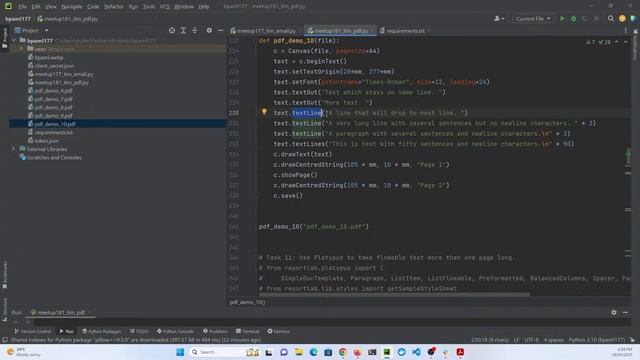Open Version Control tool window
Viewport: 640px width, 360px height.
point(33,331)
